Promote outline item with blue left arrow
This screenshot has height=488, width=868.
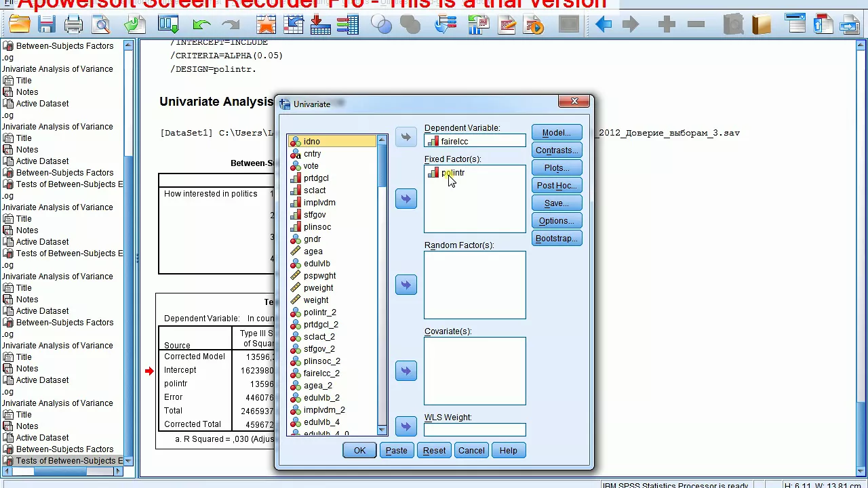604,25
